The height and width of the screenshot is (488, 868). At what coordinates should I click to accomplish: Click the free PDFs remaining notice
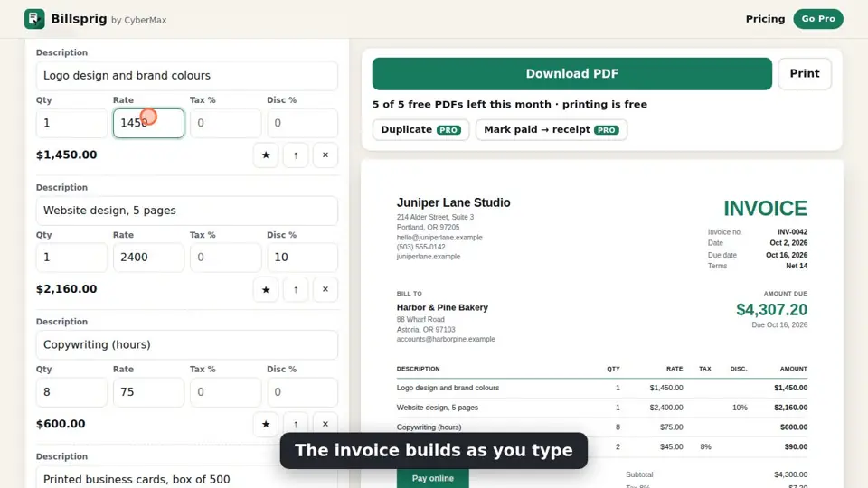tap(509, 105)
